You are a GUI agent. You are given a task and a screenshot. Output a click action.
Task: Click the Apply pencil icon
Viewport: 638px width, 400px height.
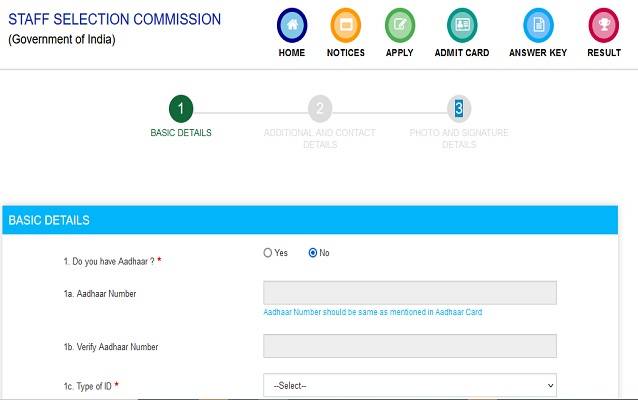[399, 24]
